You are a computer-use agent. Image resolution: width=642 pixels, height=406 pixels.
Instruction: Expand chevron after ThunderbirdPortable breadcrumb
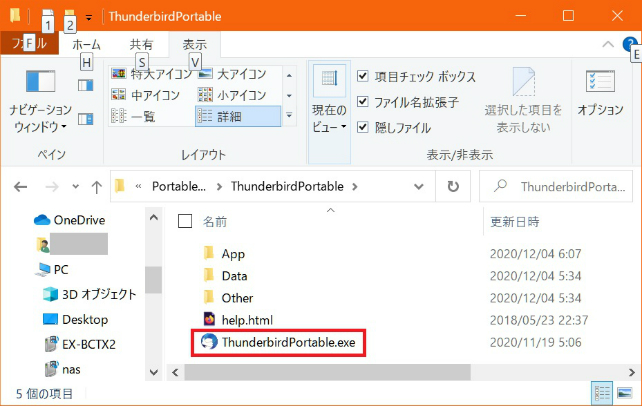pyautogui.click(x=355, y=187)
